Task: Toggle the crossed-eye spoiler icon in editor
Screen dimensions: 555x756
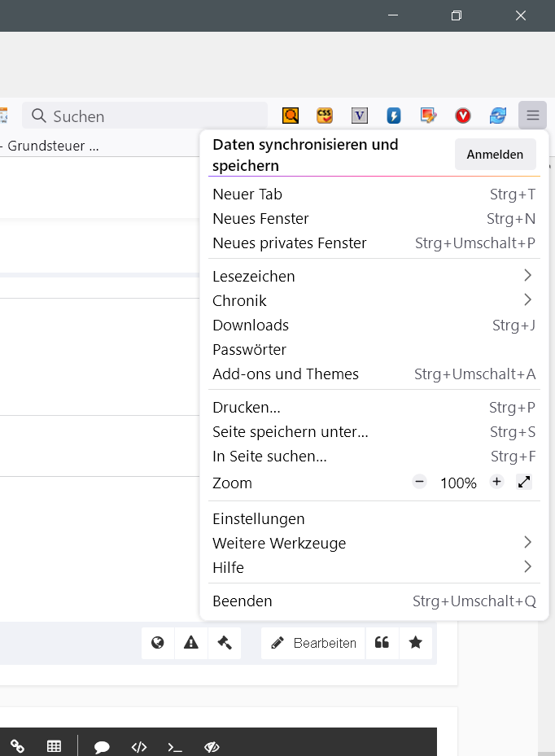Action: pos(212,746)
